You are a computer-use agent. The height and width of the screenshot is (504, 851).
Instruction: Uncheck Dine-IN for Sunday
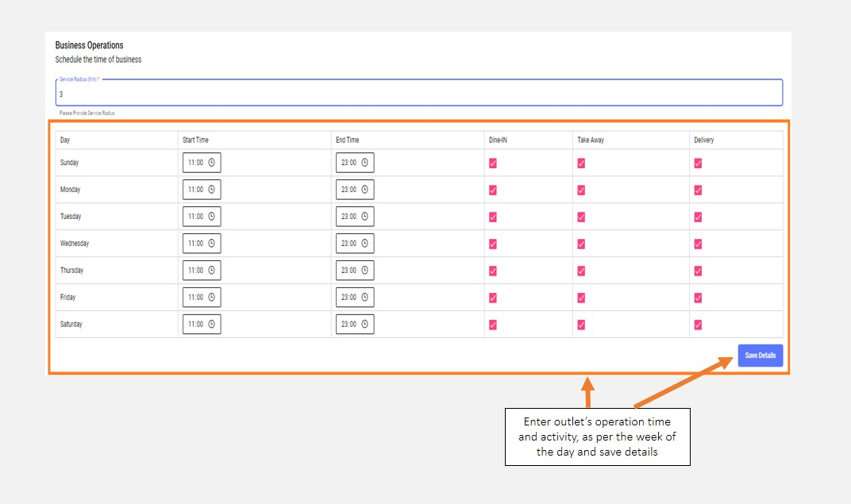[x=493, y=163]
